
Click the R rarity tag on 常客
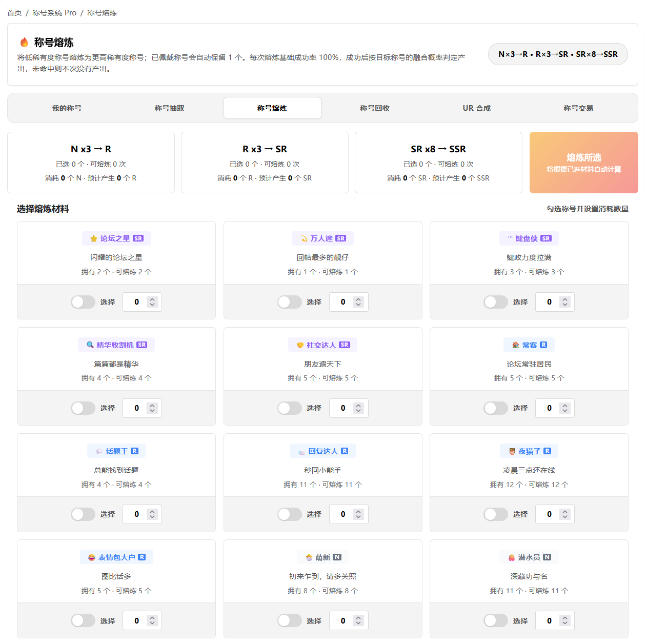click(x=543, y=345)
